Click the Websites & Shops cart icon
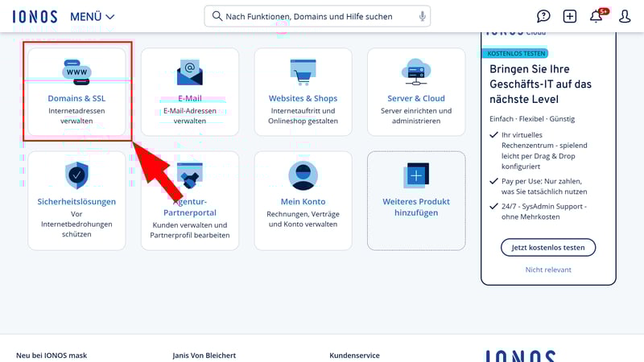Viewport: 644px width, 362px height. [x=303, y=72]
